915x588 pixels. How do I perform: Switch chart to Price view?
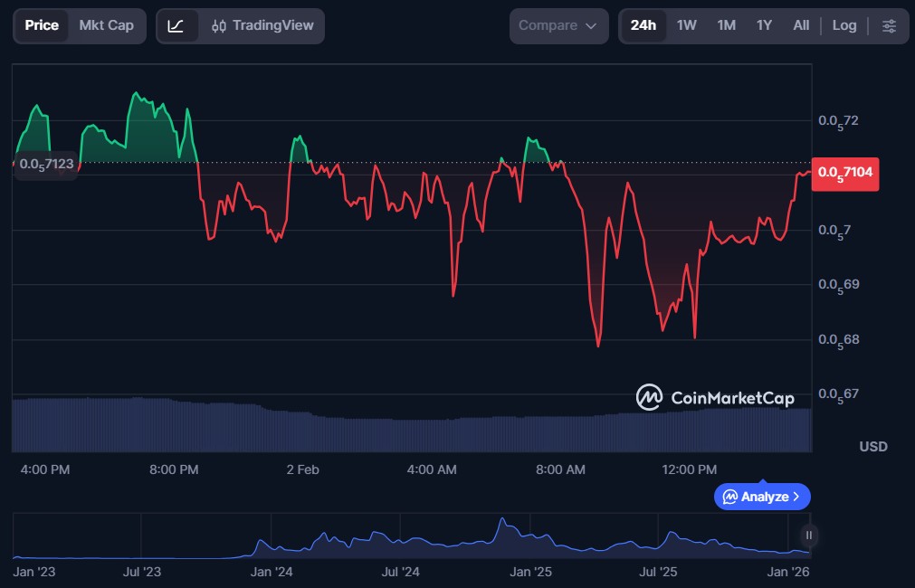click(42, 25)
